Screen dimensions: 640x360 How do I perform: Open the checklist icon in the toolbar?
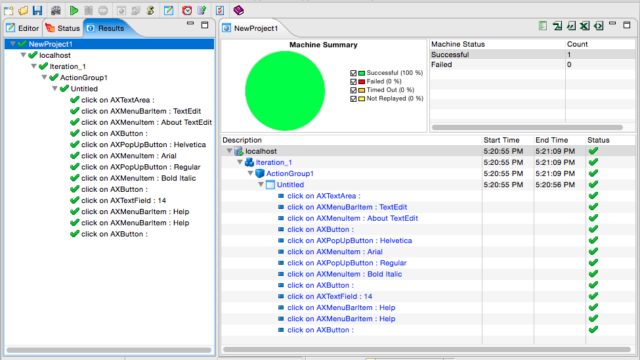(220, 11)
